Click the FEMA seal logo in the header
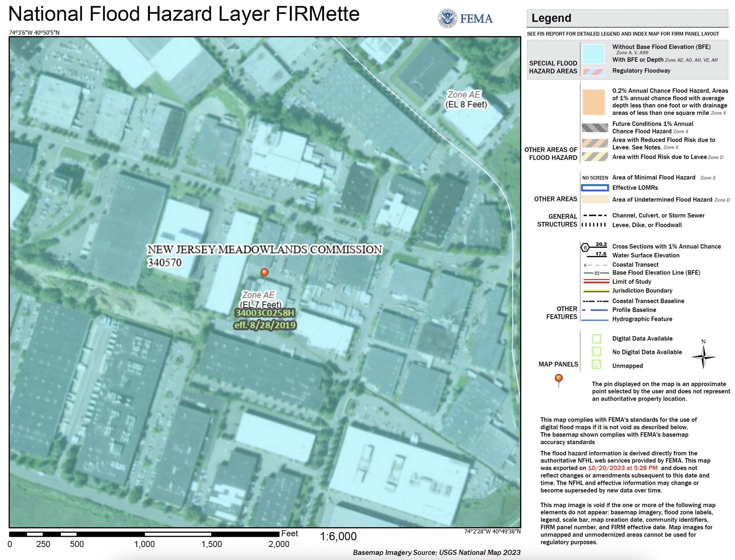The image size is (735, 560). pos(447,18)
